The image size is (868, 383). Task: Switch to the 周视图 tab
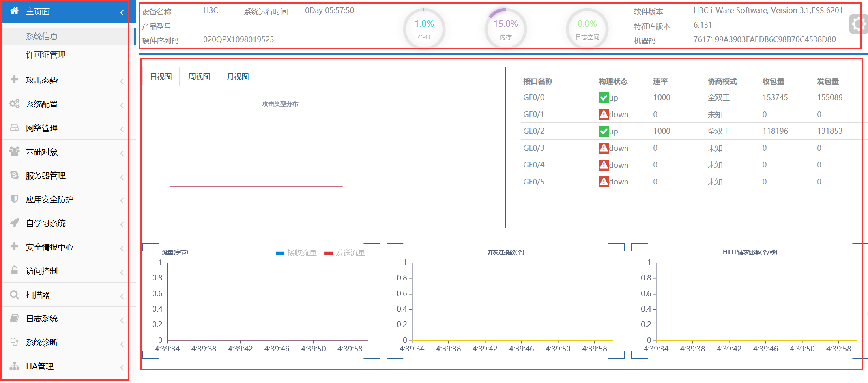click(x=199, y=77)
